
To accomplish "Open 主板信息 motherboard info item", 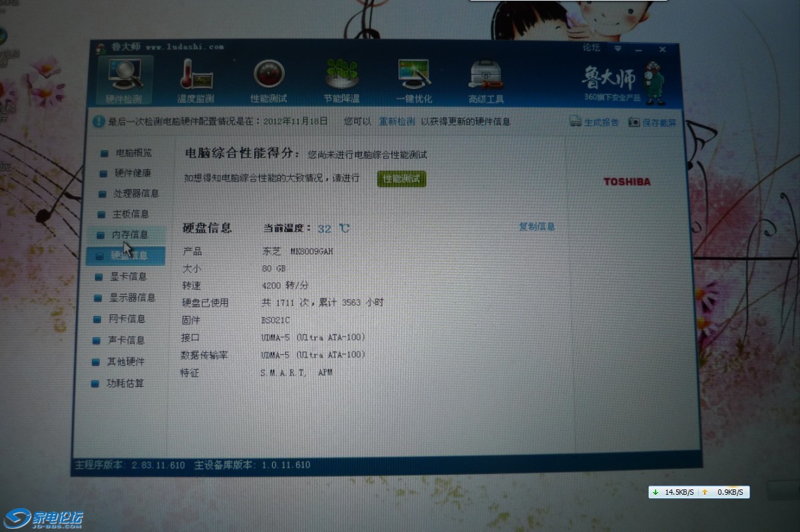I will pyautogui.click(x=130, y=214).
